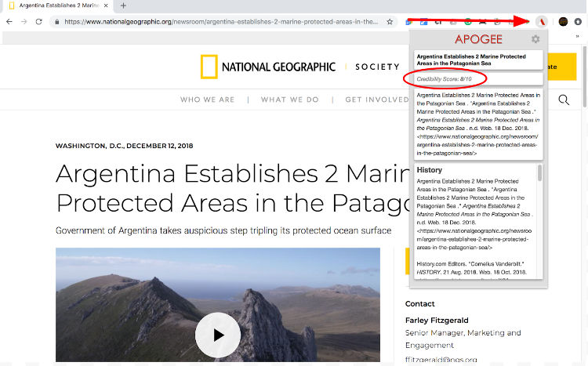This screenshot has height=366, width=588.
Task: Click the Washington, D.C., December 12 dateline
Action: point(124,146)
